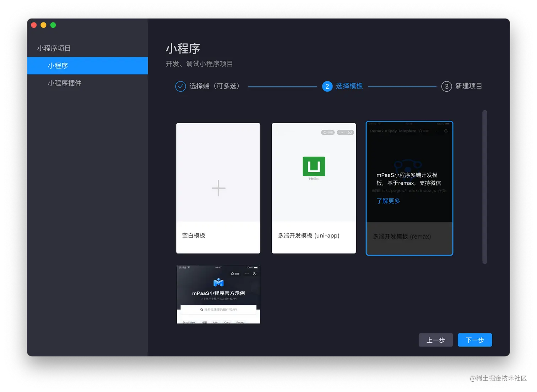Click the 小程序项目 sidebar heading
Screen dimensions: 537x392
[x=54, y=48]
